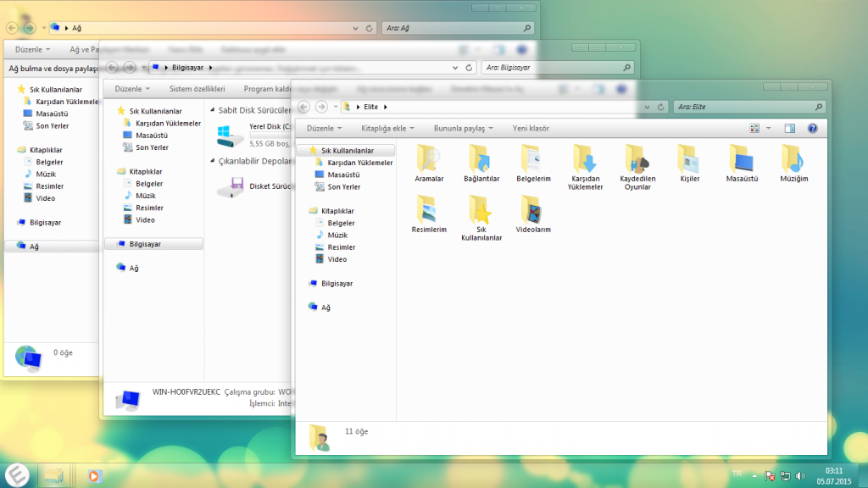Screen dimensions: 868x488
Task: Select Belgeler in Bilgisayar window navigation pane
Action: (x=148, y=184)
